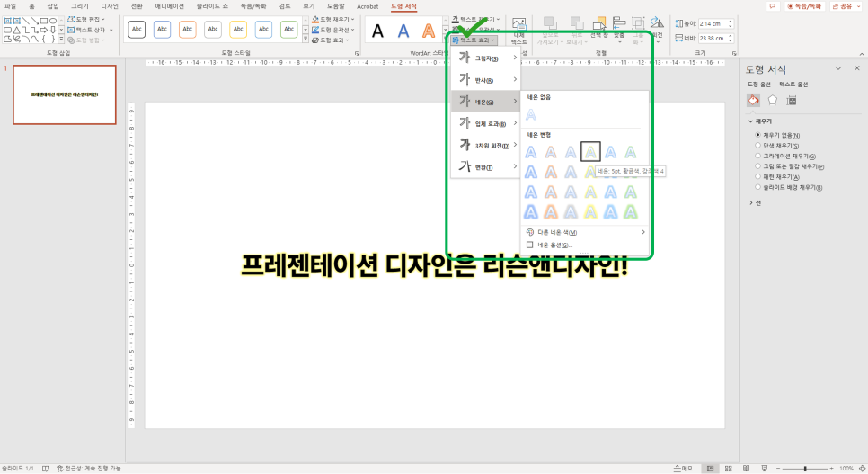Open the 반사 submenu
Screen dimensions: 868x474
click(485, 80)
